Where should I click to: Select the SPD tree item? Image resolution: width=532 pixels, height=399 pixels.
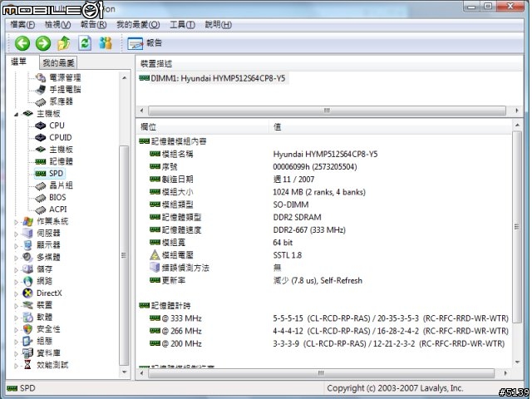pos(50,174)
